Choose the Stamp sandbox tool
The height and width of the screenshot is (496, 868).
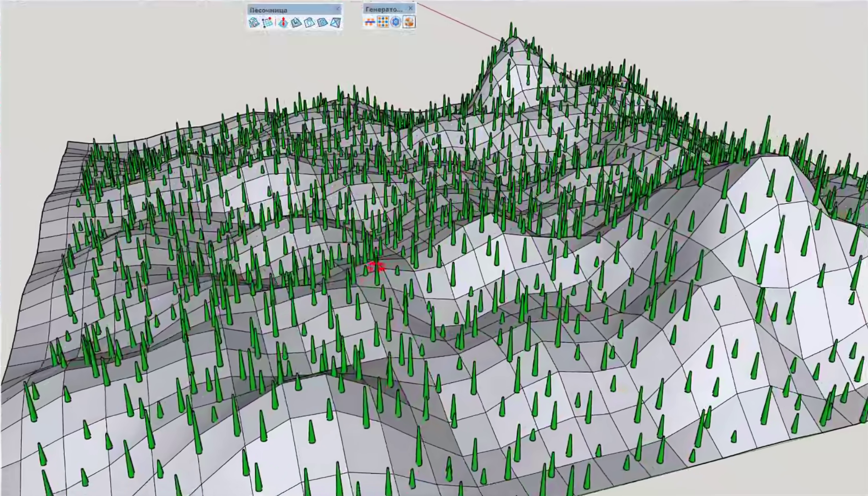pos(296,22)
